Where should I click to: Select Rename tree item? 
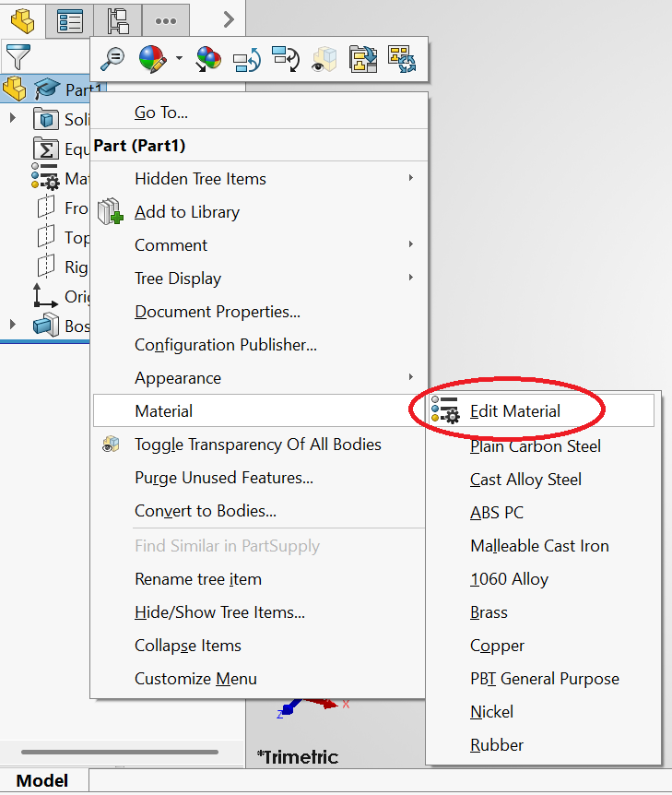(x=259, y=579)
